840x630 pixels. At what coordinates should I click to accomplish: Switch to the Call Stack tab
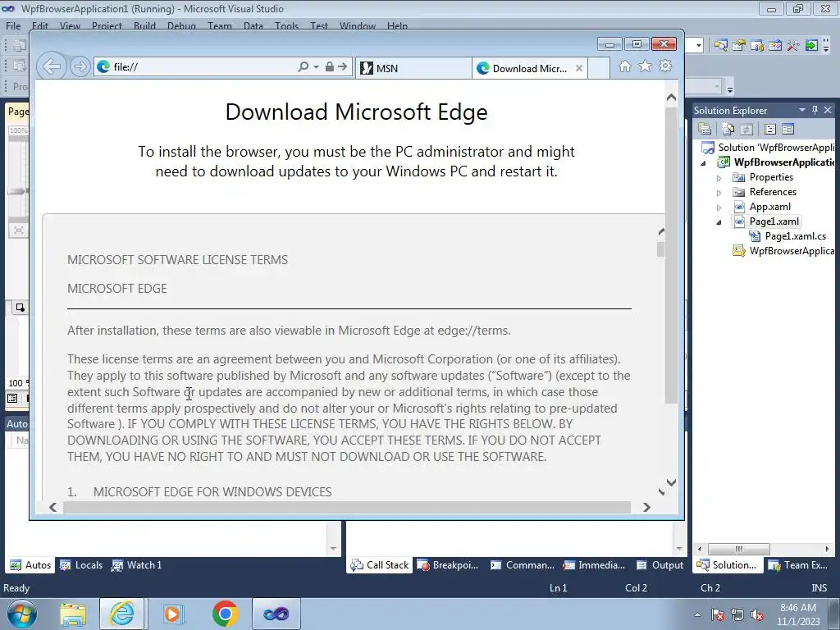(x=380, y=565)
